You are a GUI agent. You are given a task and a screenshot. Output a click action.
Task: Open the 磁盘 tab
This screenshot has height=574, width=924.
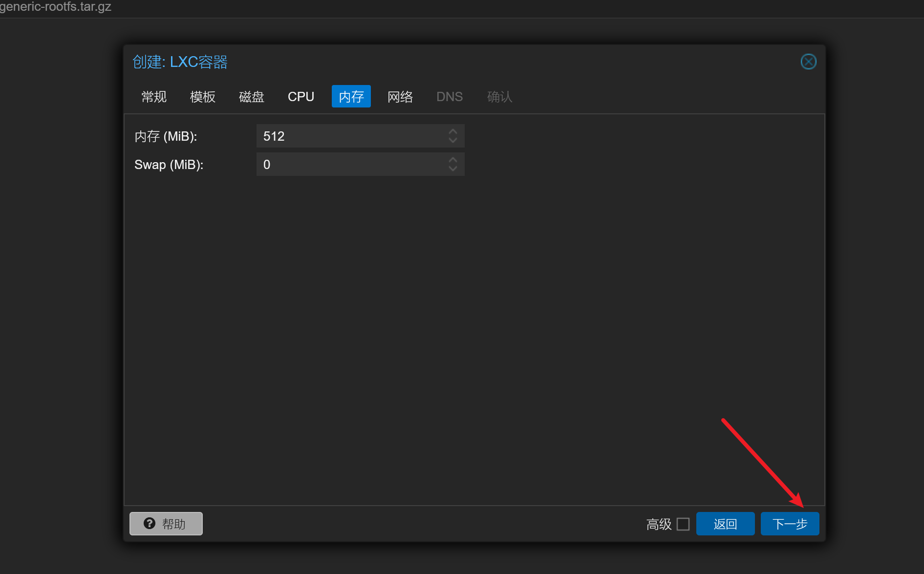[x=252, y=97]
